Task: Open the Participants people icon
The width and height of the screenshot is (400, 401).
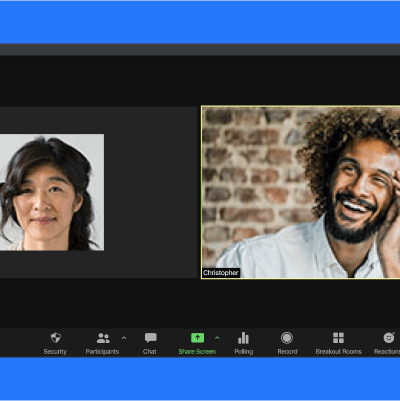Action: [x=103, y=338]
